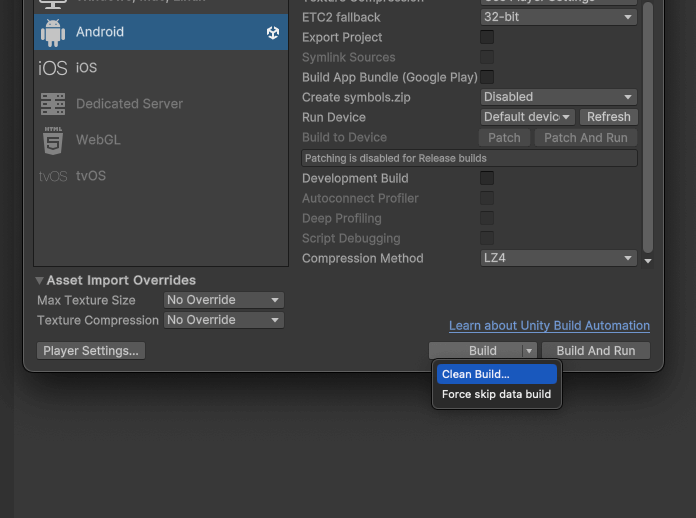Select the tvOS platform icon
Screen dimensions: 696x518
[52, 176]
